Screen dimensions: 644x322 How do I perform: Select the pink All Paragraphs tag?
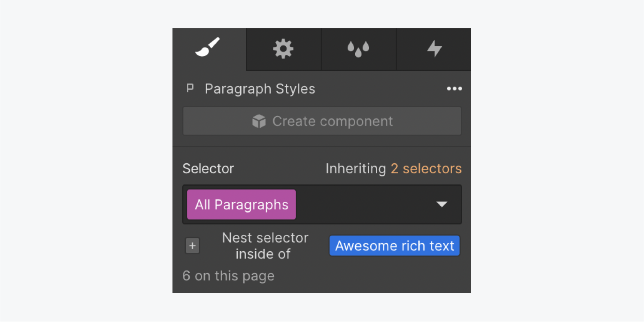(241, 205)
